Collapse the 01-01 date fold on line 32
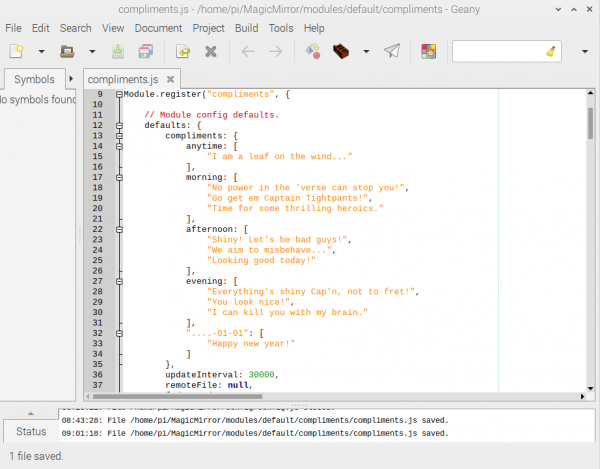The width and height of the screenshot is (600, 469). [119, 334]
